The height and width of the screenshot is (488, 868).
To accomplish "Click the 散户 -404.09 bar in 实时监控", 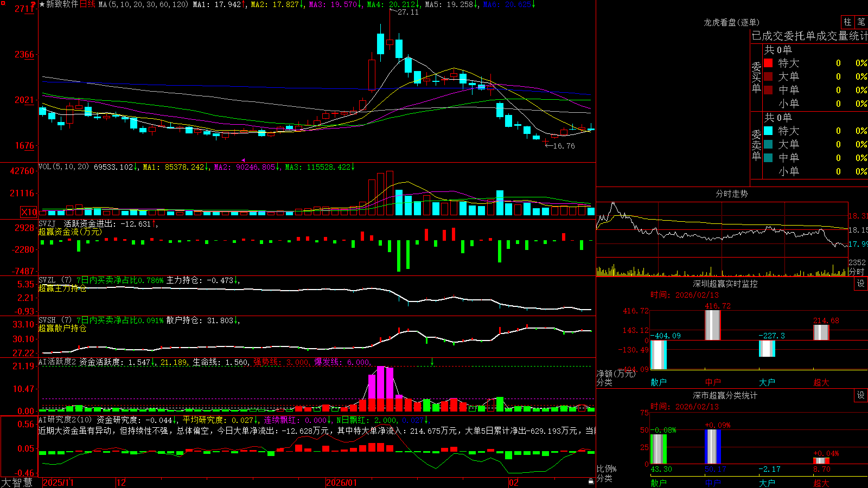I will point(659,355).
